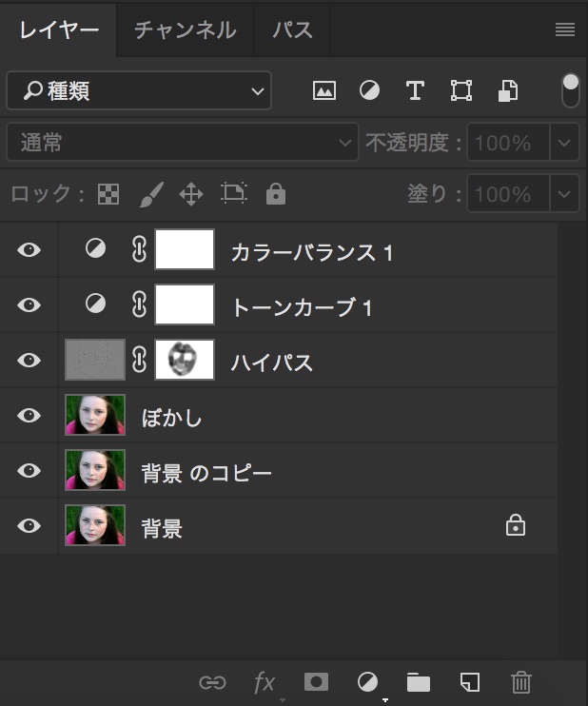Select the gray ハイパス layer thumbnail
The height and width of the screenshot is (706, 588).
click(x=95, y=360)
